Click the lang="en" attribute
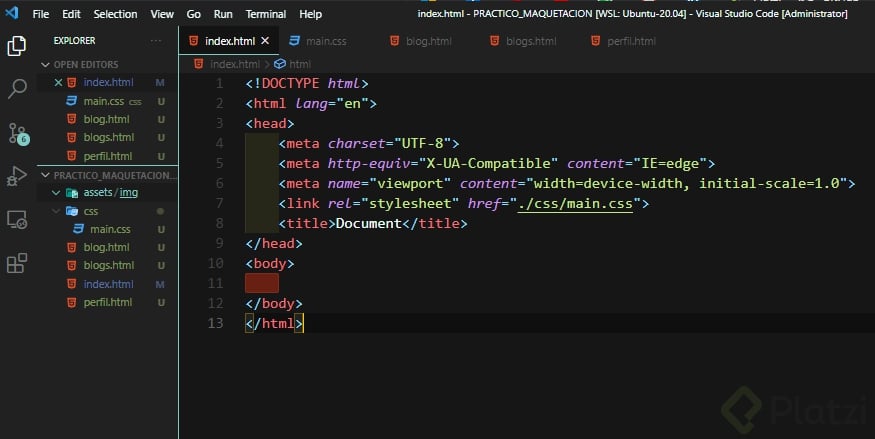 (331, 104)
